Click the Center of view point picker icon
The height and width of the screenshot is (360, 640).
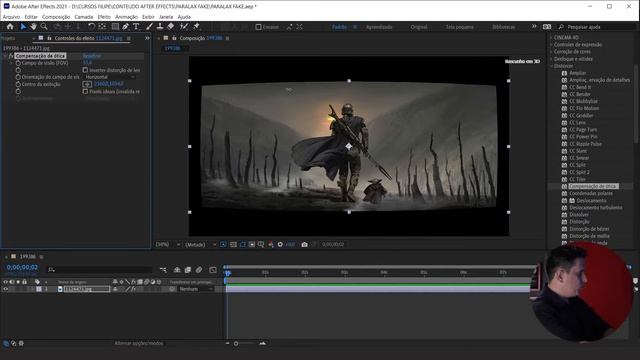click(87, 84)
